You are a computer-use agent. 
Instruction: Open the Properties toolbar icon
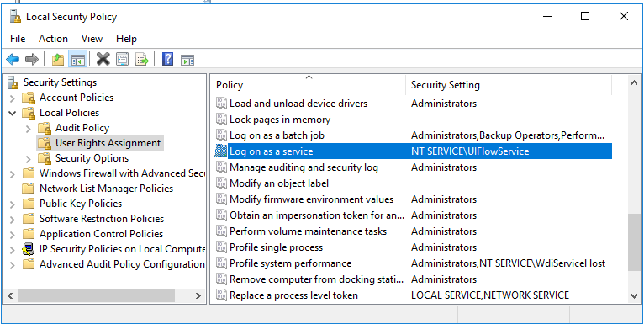pyautogui.click(x=123, y=60)
